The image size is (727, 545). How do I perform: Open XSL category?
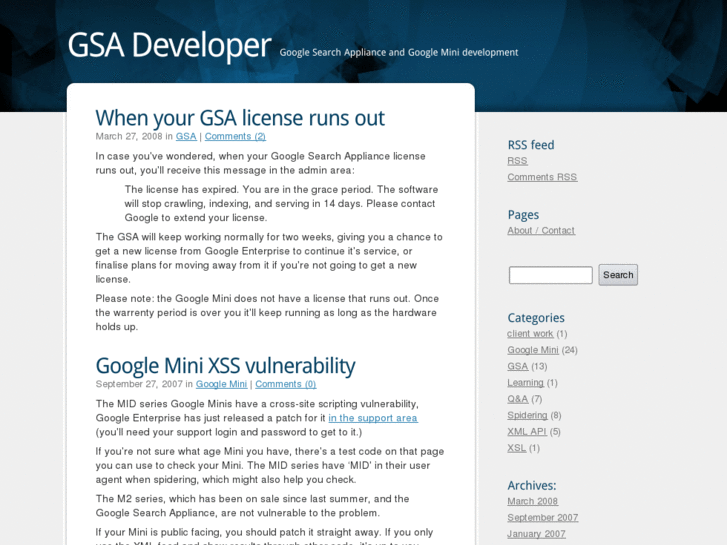[x=517, y=448]
